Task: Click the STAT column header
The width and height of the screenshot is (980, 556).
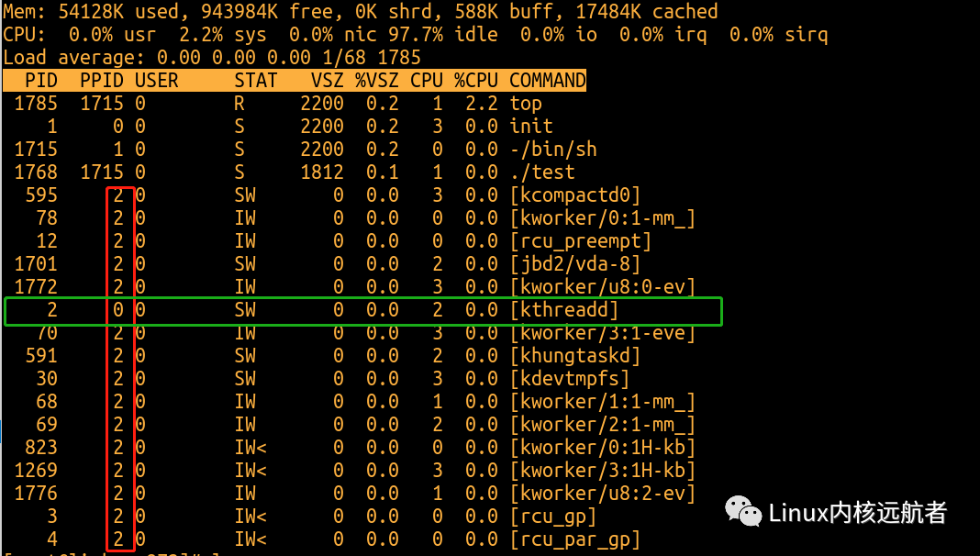Action: pos(255,81)
